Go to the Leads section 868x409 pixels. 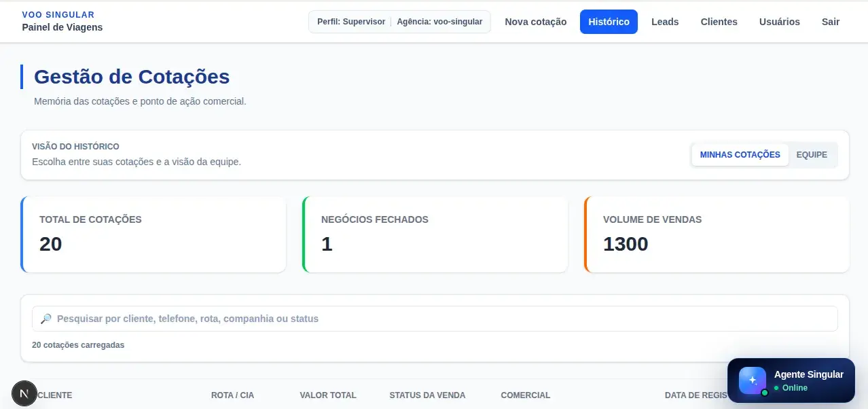coord(665,22)
